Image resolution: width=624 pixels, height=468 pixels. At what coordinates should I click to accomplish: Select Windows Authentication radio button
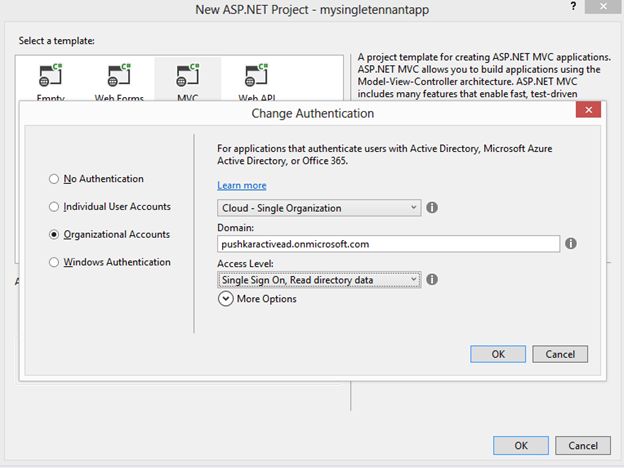[x=54, y=262]
